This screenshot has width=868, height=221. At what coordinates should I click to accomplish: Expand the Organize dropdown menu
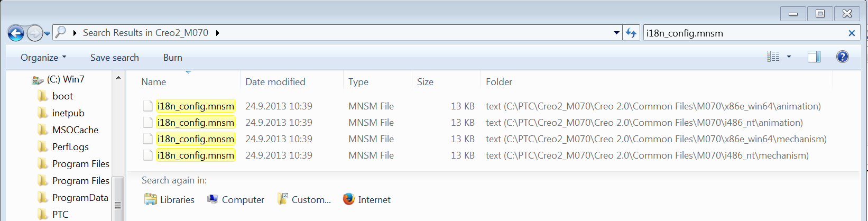tap(43, 57)
